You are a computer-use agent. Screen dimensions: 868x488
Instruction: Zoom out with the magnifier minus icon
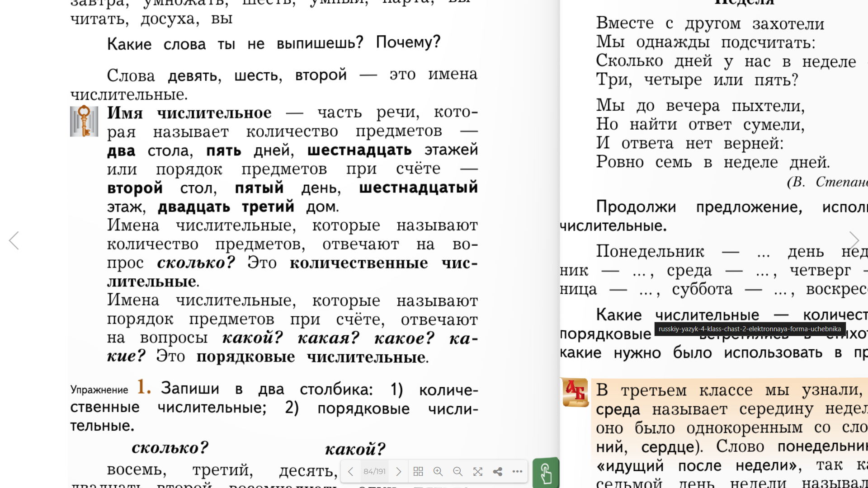458,472
